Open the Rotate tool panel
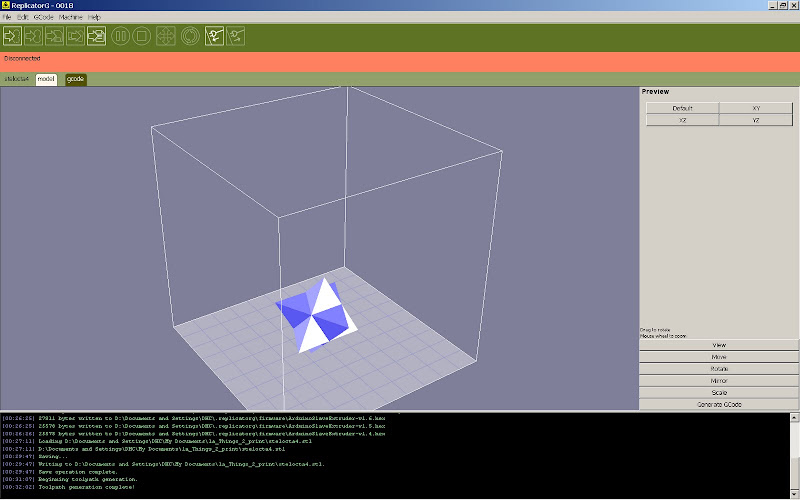The image size is (800, 500). click(719, 368)
